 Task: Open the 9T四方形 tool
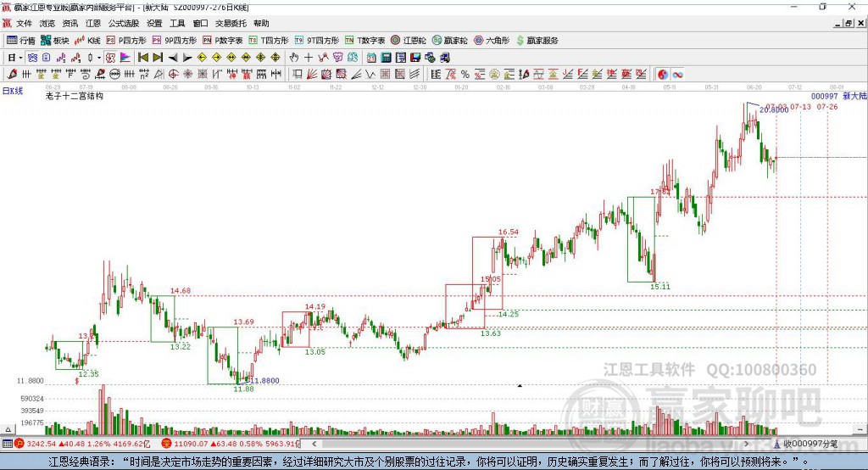[x=317, y=41]
